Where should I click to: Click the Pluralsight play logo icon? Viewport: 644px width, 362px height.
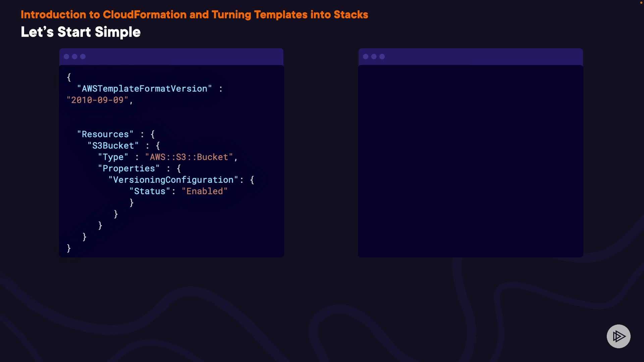click(618, 336)
